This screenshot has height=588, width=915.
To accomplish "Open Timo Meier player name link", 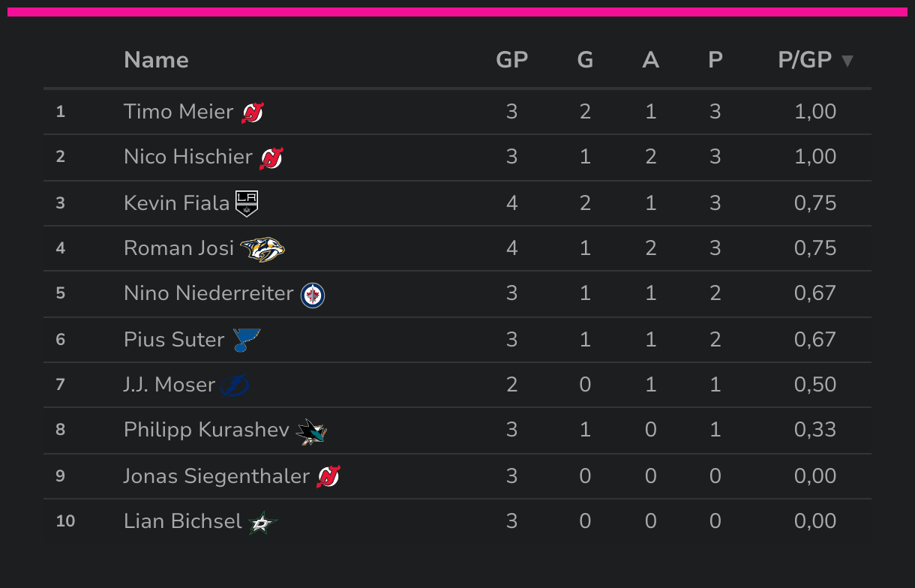I will [178, 112].
